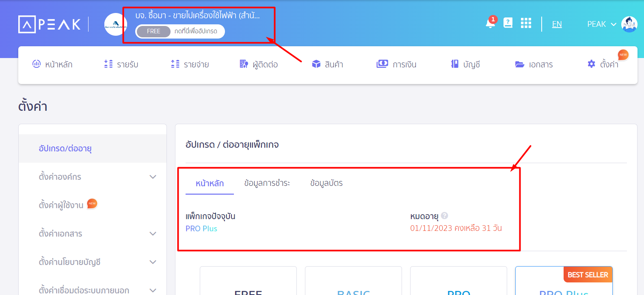
Task: Click the help icon beside หมดอายุ
Action: click(445, 216)
